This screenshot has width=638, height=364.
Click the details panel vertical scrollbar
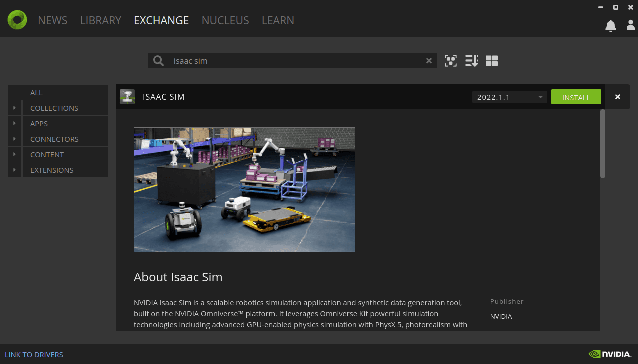(x=603, y=144)
